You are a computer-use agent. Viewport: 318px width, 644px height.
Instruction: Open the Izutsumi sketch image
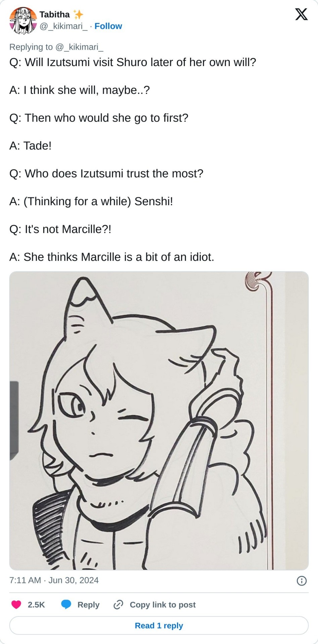159,421
